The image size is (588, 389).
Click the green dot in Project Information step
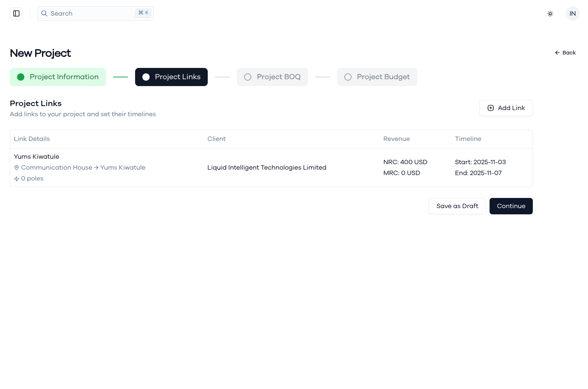tap(21, 77)
